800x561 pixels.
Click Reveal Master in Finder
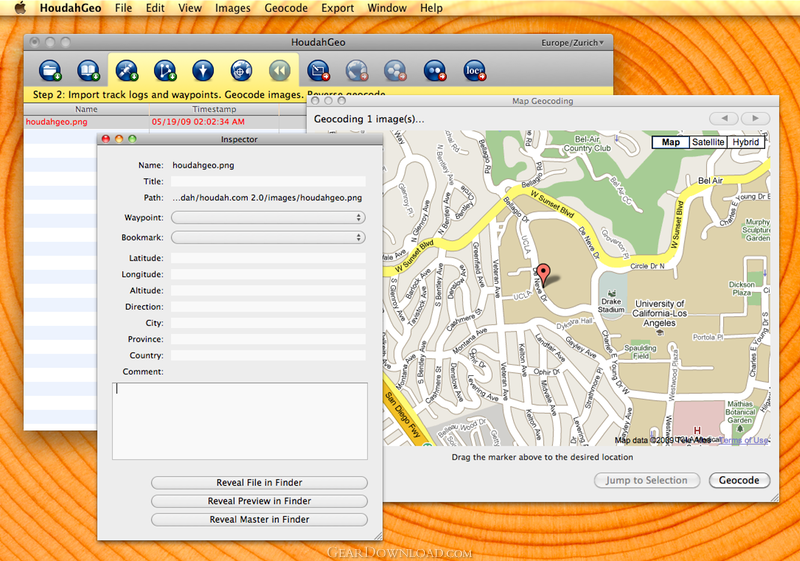[x=259, y=519]
